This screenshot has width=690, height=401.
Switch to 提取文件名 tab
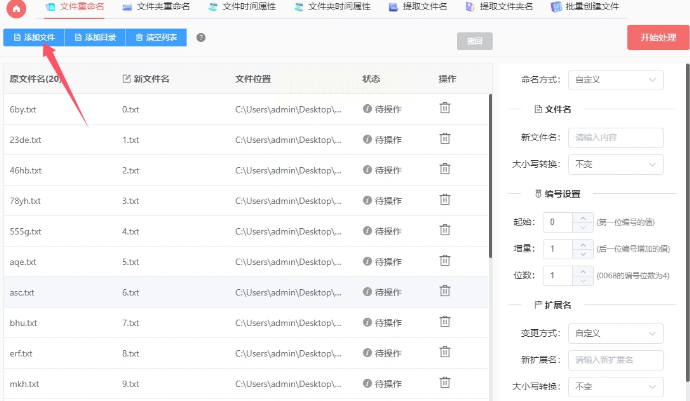(418, 7)
